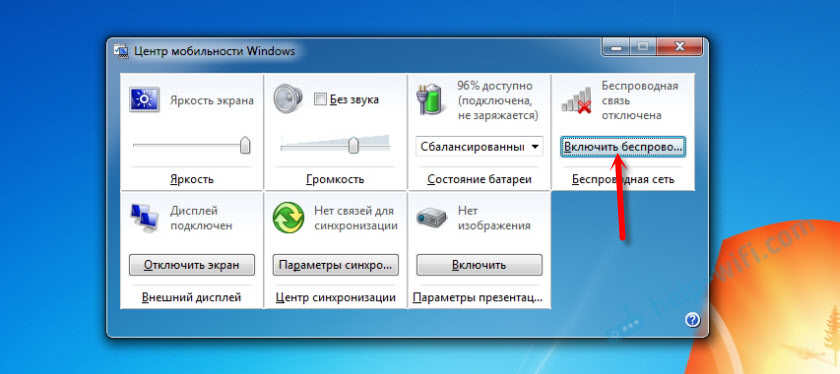840x374 pixels.
Task: Click "Нет изображения" status text
Action: pyautogui.click(x=493, y=218)
